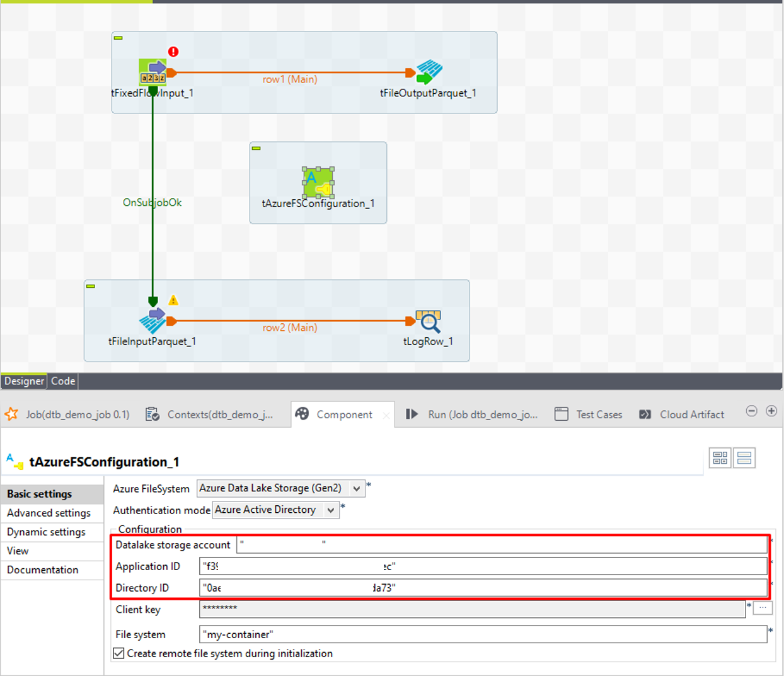This screenshot has width=784, height=676.
Task: Switch to the row layout view icon
Action: click(x=744, y=458)
